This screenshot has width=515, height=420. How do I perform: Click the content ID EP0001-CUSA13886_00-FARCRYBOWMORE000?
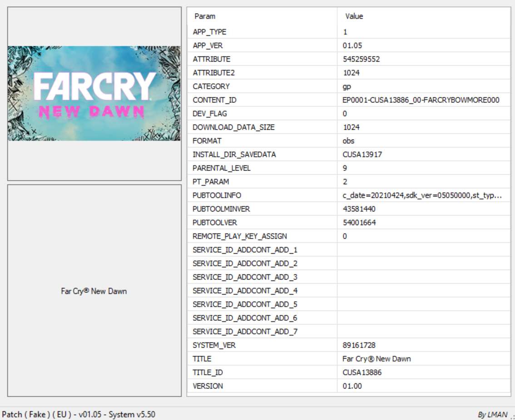421,100
